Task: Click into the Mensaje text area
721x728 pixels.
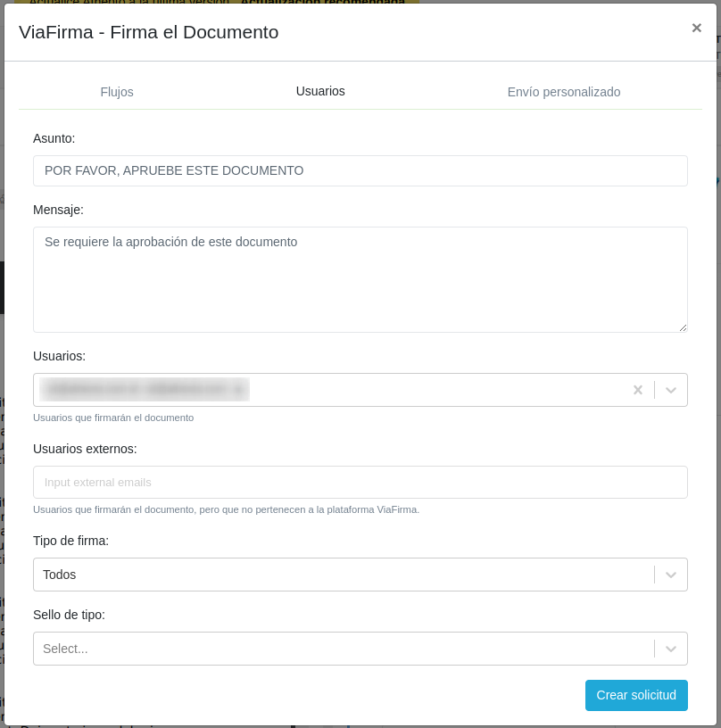Action: click(360, 278)
